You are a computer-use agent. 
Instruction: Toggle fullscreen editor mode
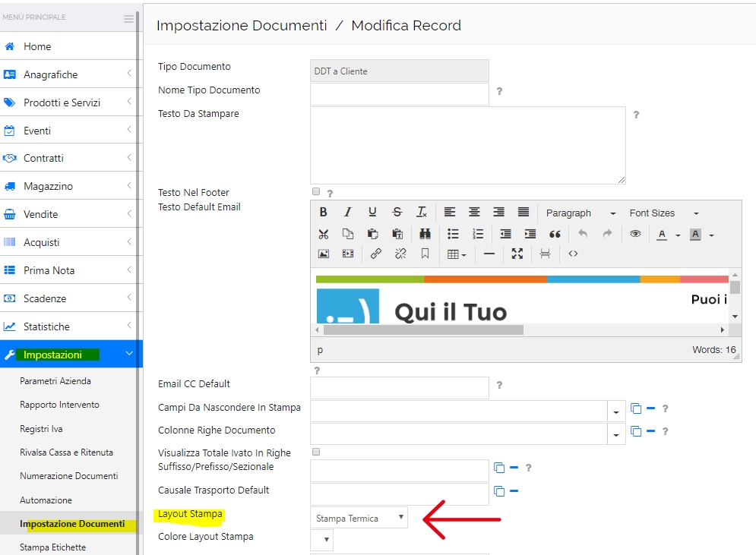(517, 254)
